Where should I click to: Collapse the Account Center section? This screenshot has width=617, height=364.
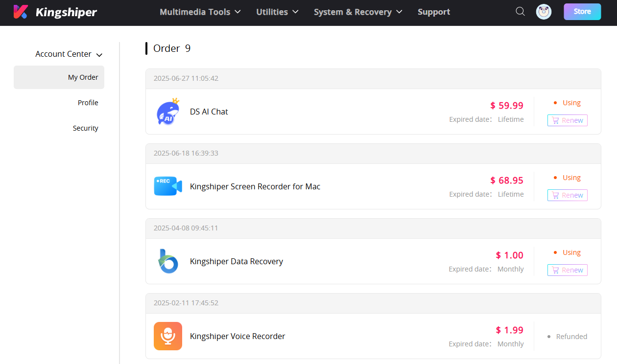(69, 54)
